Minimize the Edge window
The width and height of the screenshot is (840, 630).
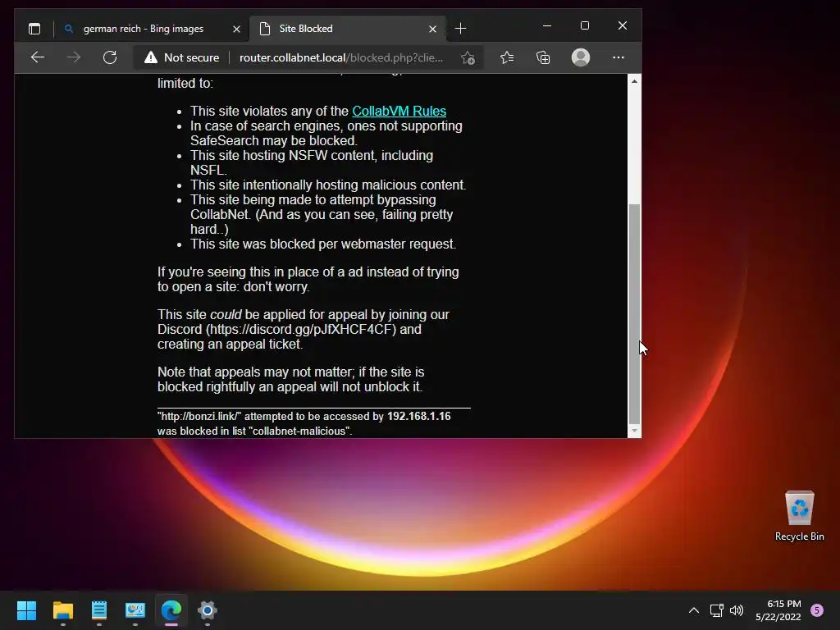547,25
